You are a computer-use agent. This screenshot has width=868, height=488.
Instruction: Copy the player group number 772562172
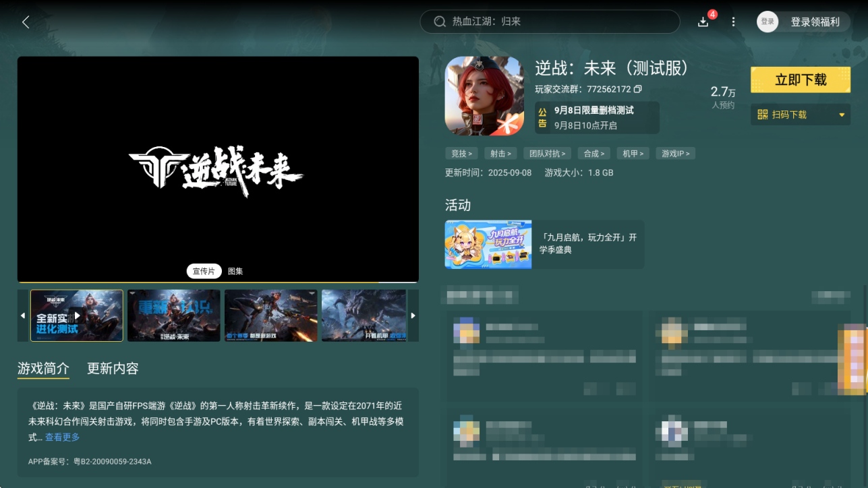coord(638,89)
